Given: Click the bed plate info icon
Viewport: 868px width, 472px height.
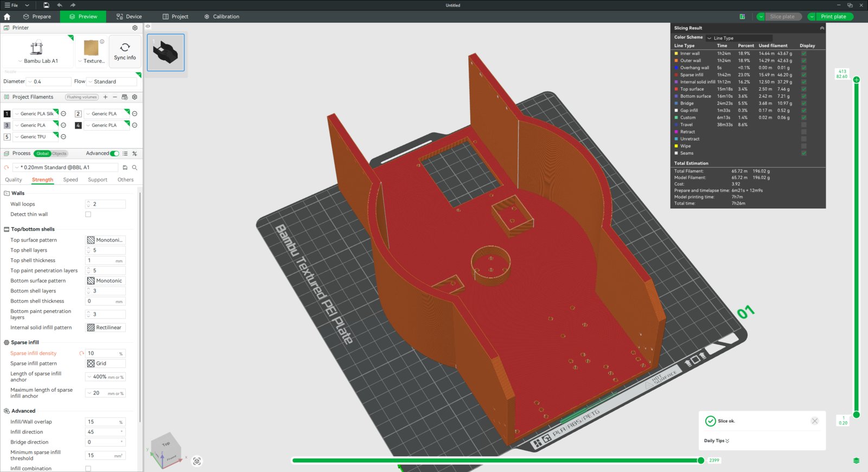Looking at the screenshot, I should pyautogui.click(x=102, y=41).
